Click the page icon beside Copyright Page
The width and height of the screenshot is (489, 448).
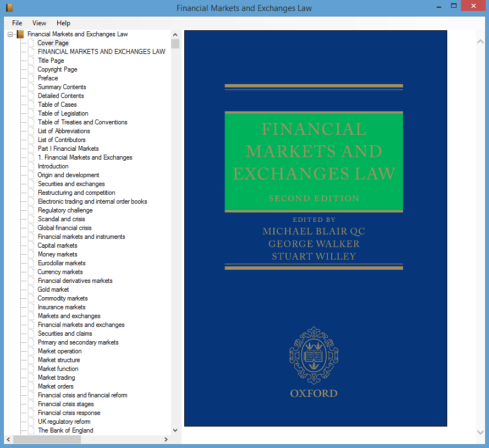(x=31, y=69)
